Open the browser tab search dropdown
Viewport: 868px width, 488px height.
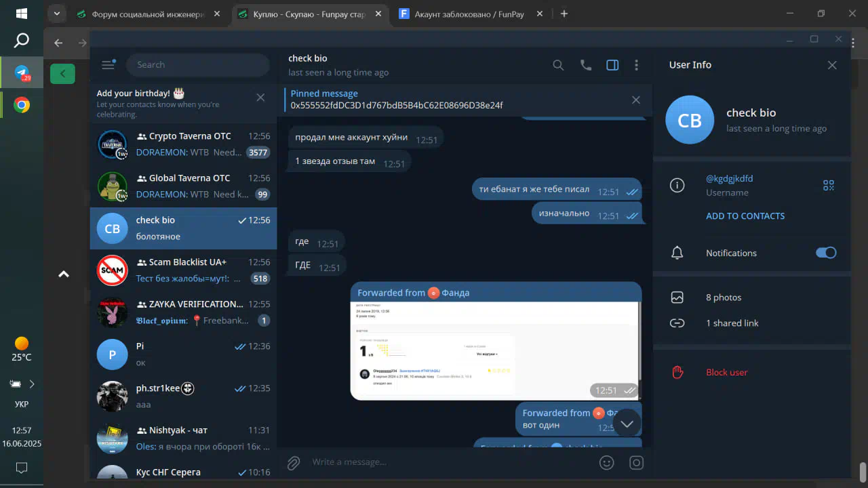click(x=57, y=14)
